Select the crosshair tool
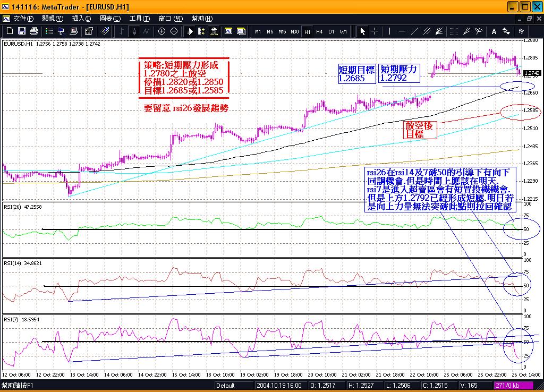Screen dimensions: 544x392 tap(375, 31)
